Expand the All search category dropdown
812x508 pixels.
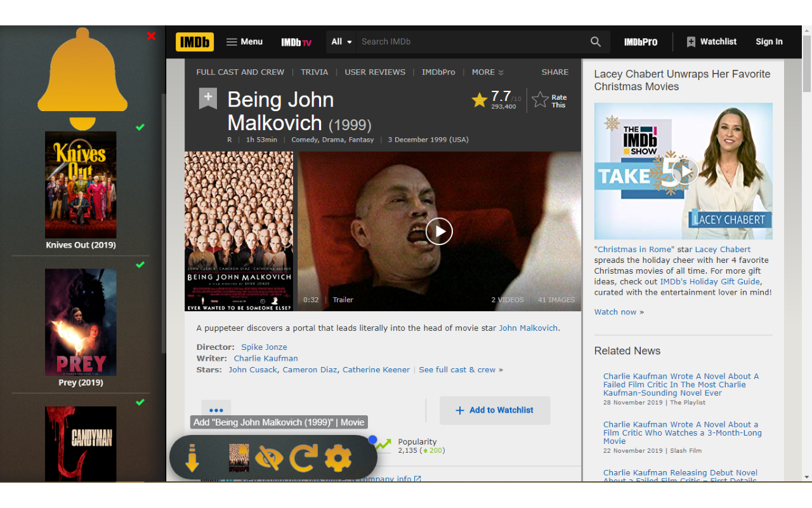(x=341, y=42)
